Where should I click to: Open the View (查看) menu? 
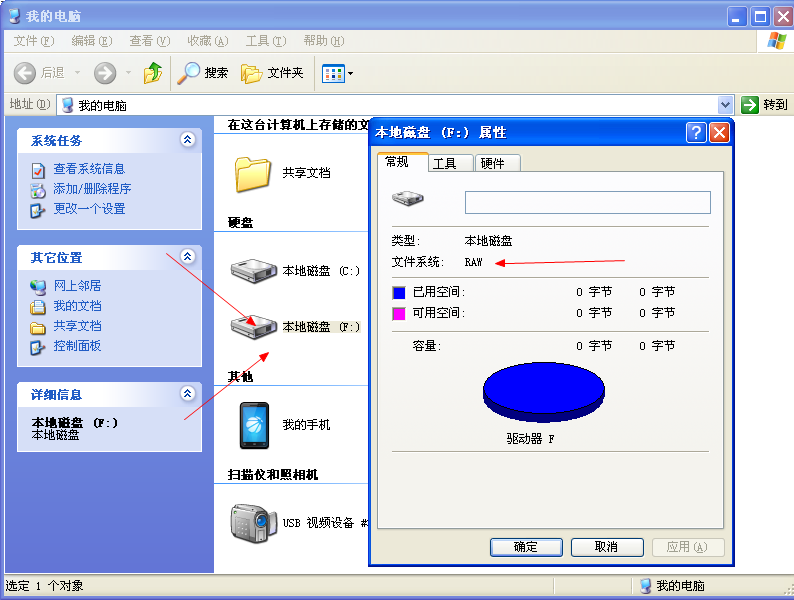[x=149, y=41]
